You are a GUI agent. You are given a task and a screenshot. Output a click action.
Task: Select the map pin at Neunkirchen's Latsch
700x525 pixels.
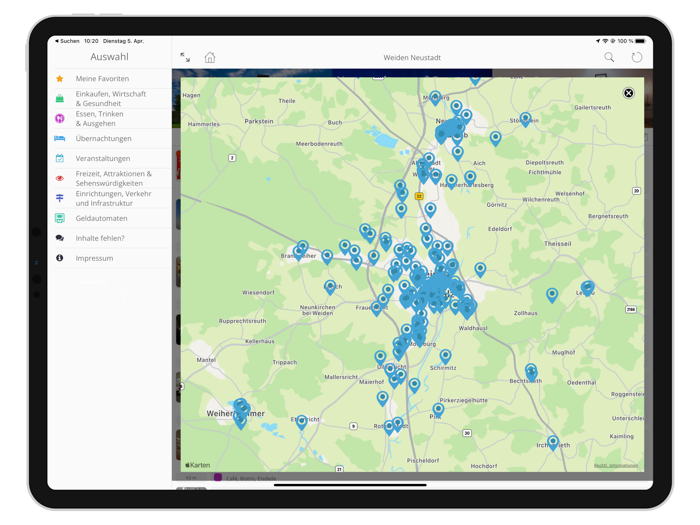click(x=329, y=285)
